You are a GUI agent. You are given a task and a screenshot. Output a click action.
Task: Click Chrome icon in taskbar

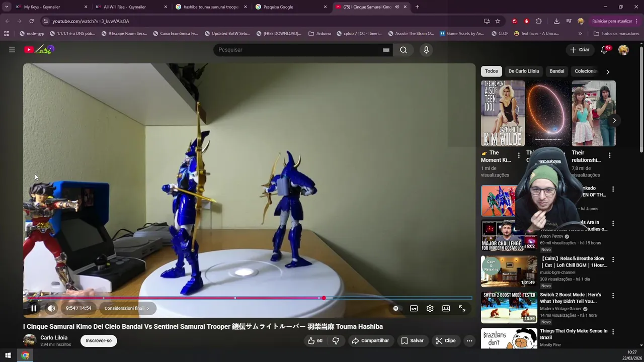click(x=25, y=355)
